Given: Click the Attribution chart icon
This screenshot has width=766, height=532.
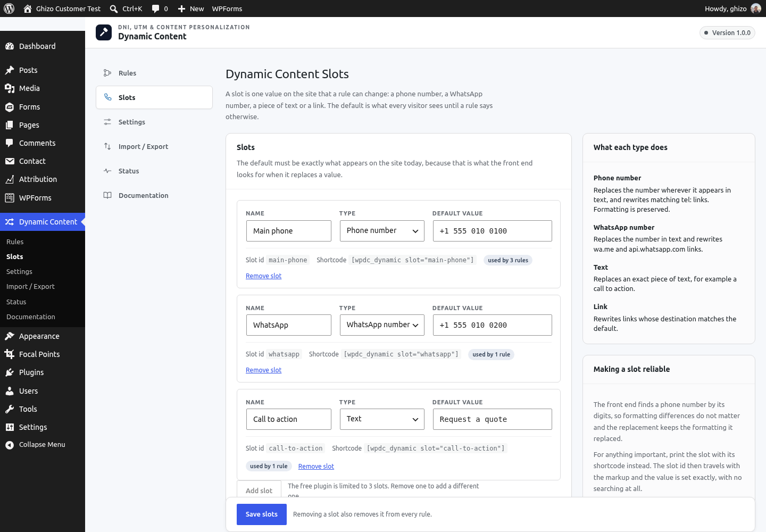Looking at the screenshot, I should tap(10, 179).
